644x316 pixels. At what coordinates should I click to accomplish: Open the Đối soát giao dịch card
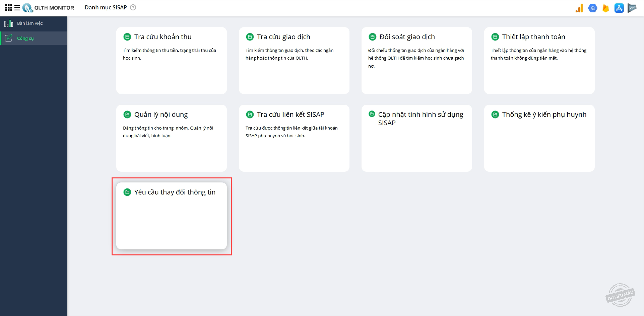pos(416,60)
